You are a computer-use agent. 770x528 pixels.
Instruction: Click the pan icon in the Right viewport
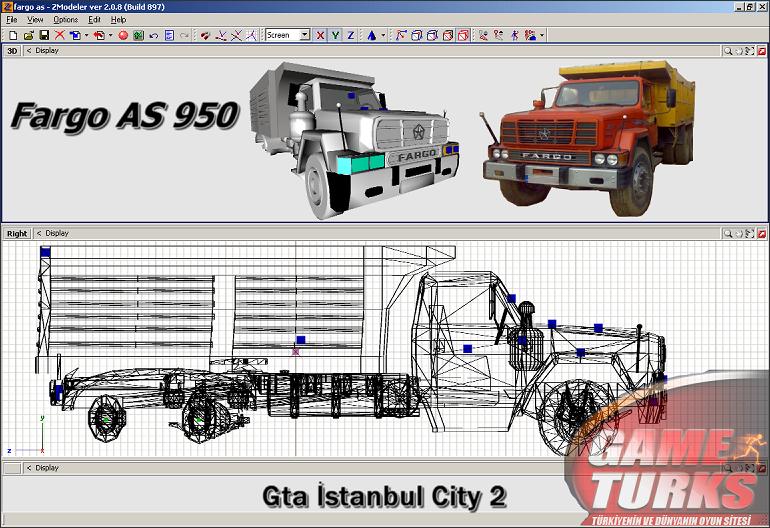click(739, 233)
